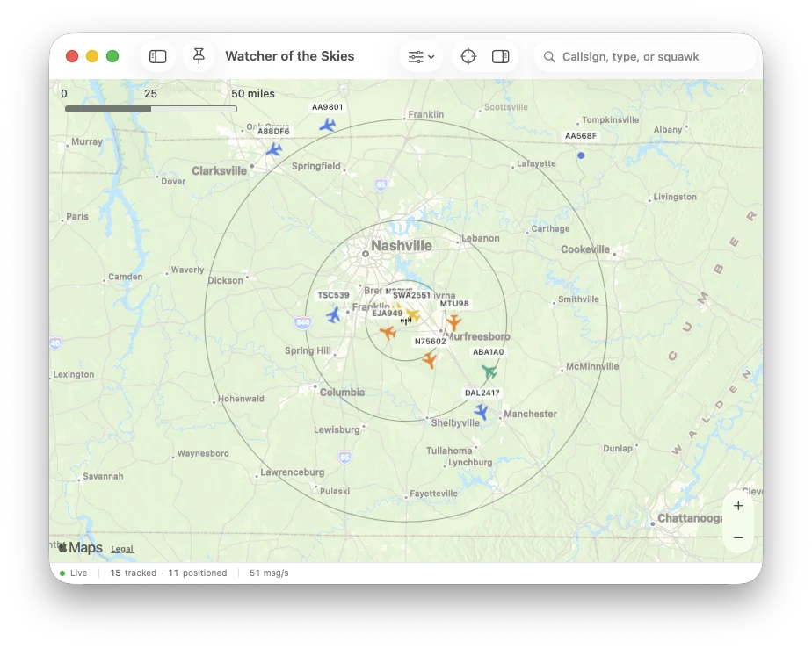Enter full screen with green button
This screenshot has width=812, height=649.
click(112, 56)
